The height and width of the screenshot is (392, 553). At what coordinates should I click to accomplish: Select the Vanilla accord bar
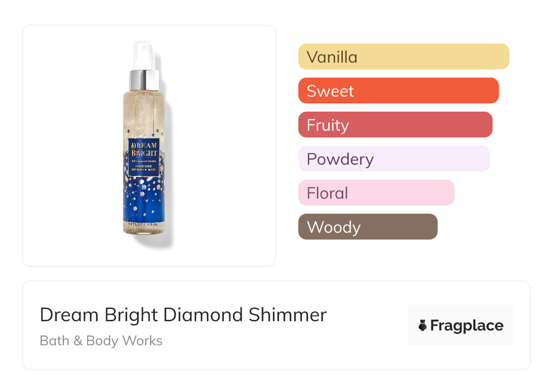tap(403, 57)
